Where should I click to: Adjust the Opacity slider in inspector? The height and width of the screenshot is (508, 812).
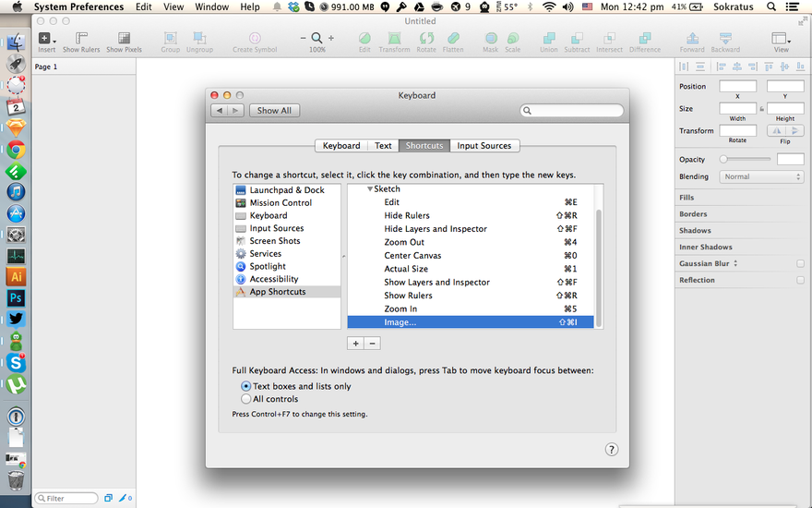point(746,159)
